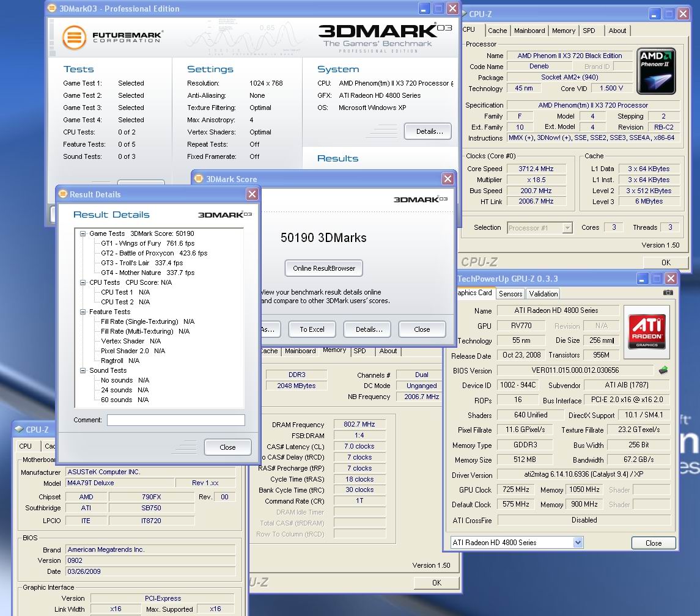Image resolution: width=700 pixels, height=616 pixels.
Task: Open the ATI Radeon HD 4800 Series dropdown
Action: click(x=578, y=542)
